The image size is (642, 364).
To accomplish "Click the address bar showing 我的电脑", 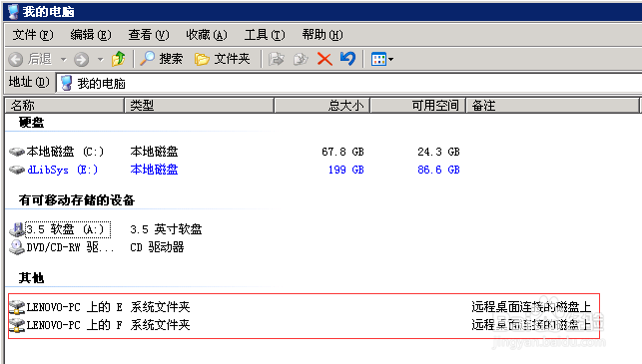I will 349,83.
